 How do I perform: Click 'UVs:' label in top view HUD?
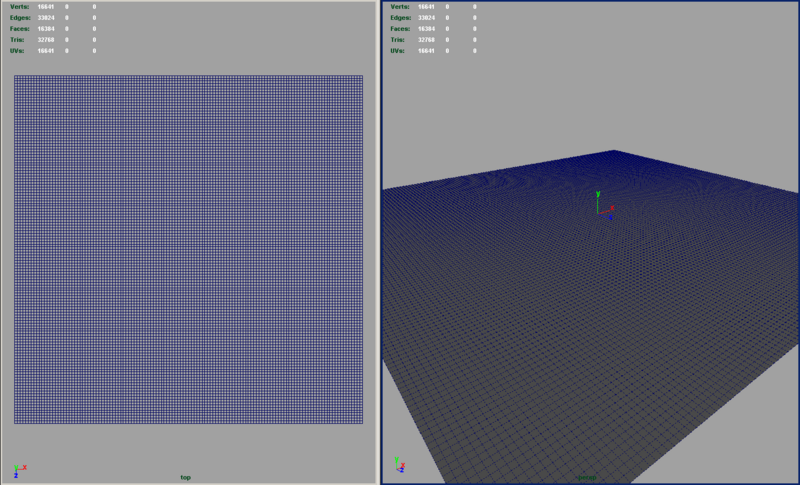click(x=17, y=51)
